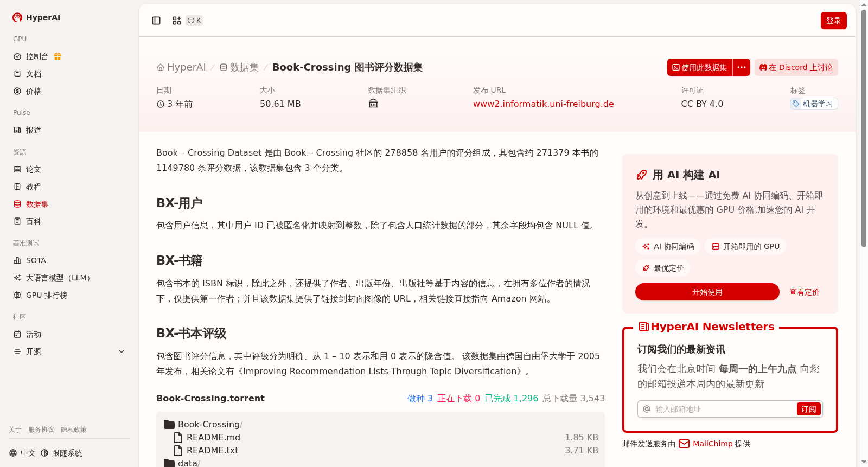Open the three-dot more options menu
The width and height of the screenshot is (868, 467).
pyautogui.click(x=742, y=67)
